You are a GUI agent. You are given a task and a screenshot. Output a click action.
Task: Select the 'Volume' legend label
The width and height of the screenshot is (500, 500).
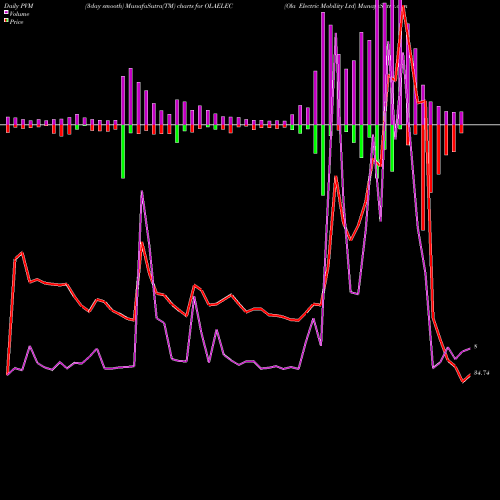(19, 14)
